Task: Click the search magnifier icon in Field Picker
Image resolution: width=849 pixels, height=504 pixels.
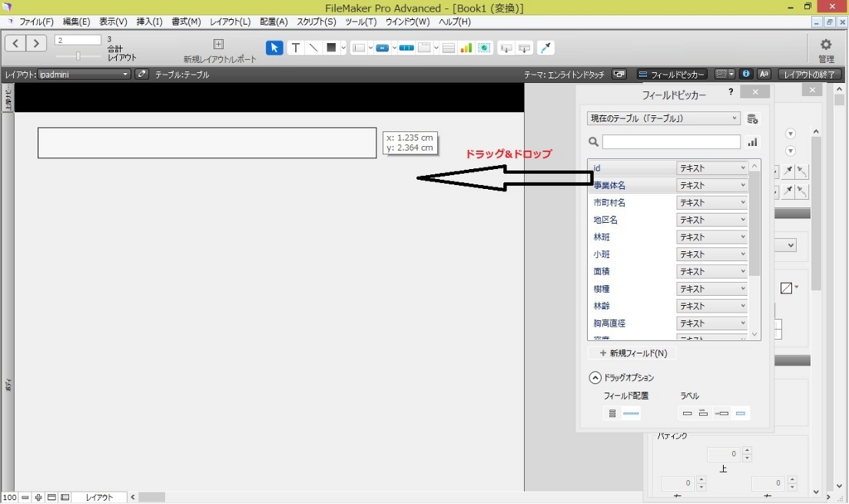Action: coord(594,142)
